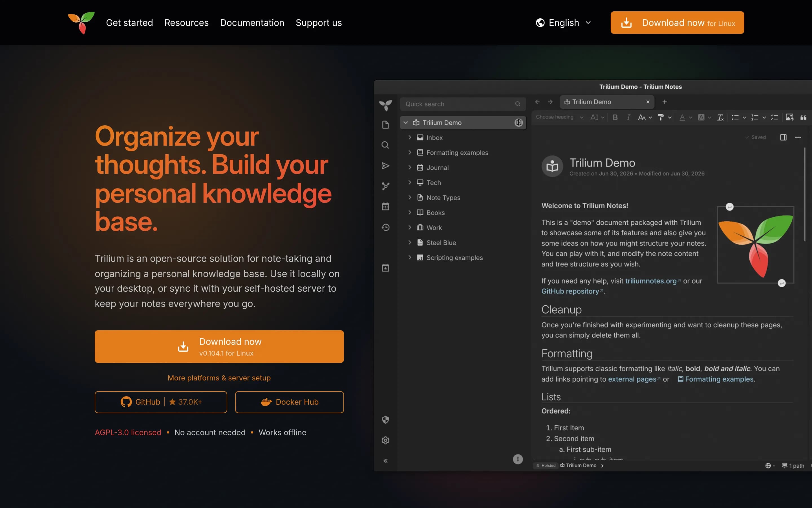
Task: Click the Trilium launcher logo in demo sidebar
Action: coord(385,106)
